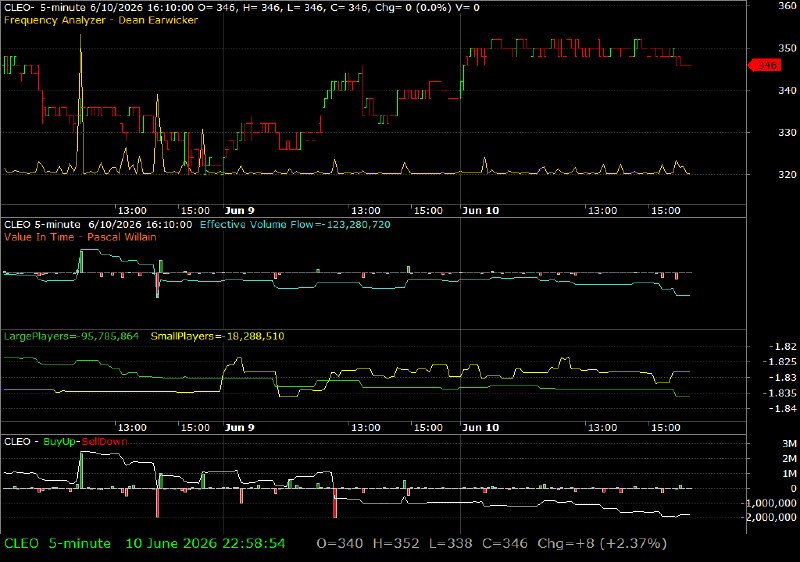Select the Frequency Analyzer - Dean Earwicker label
The width and height of the screenshot is (800, 562).
[101, 20]
